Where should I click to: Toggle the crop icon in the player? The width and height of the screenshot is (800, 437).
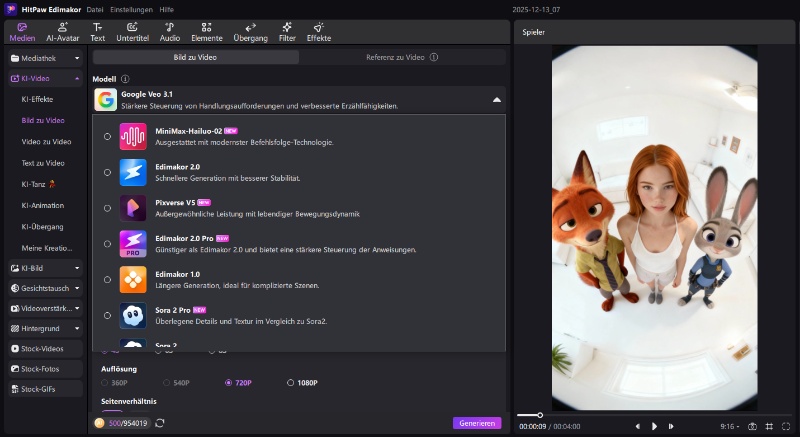(x=769, y=426)
